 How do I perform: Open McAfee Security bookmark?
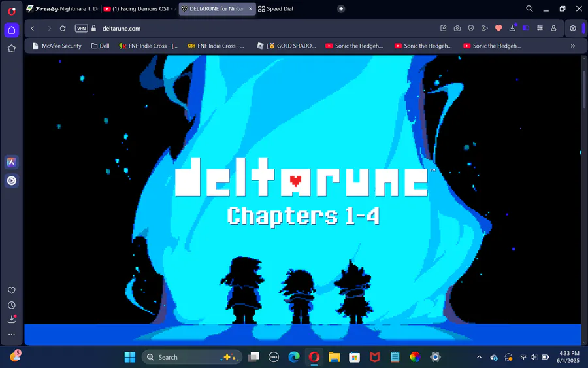57,46
